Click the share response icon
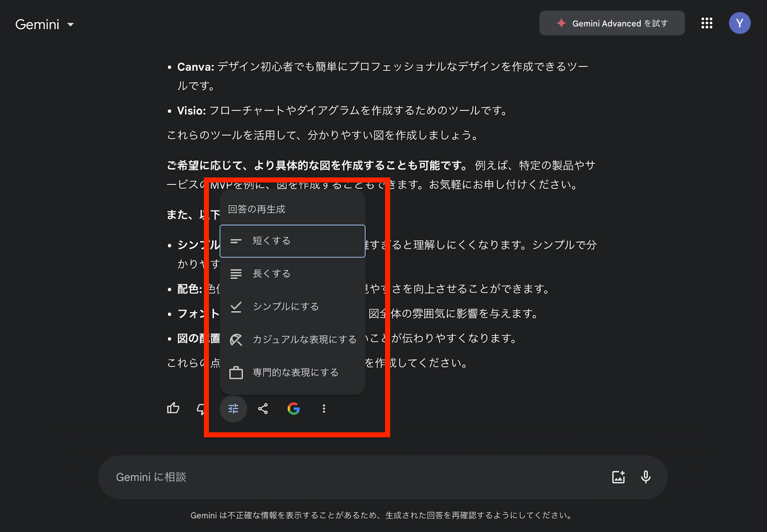The height and width of the screenshot is (532, 767). click(x=263, y=409)
